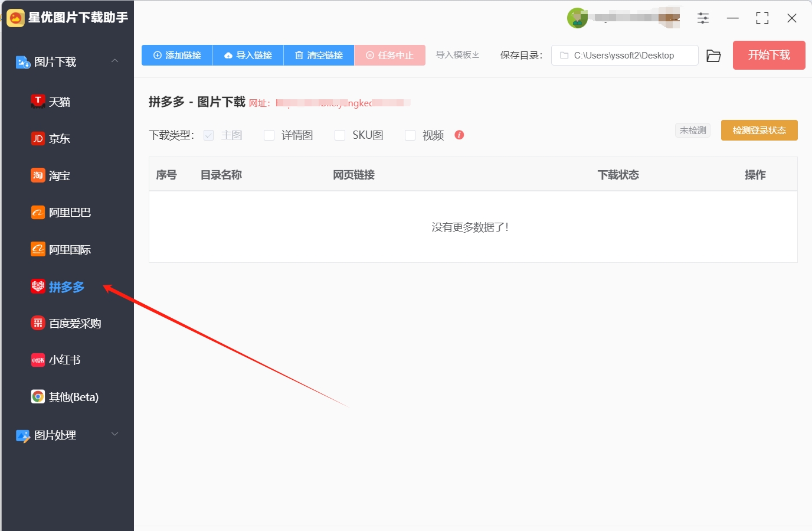The width and height of the screenshot is (812, 531).
Task: Click the 下载状态 column header
Action: 618,175
